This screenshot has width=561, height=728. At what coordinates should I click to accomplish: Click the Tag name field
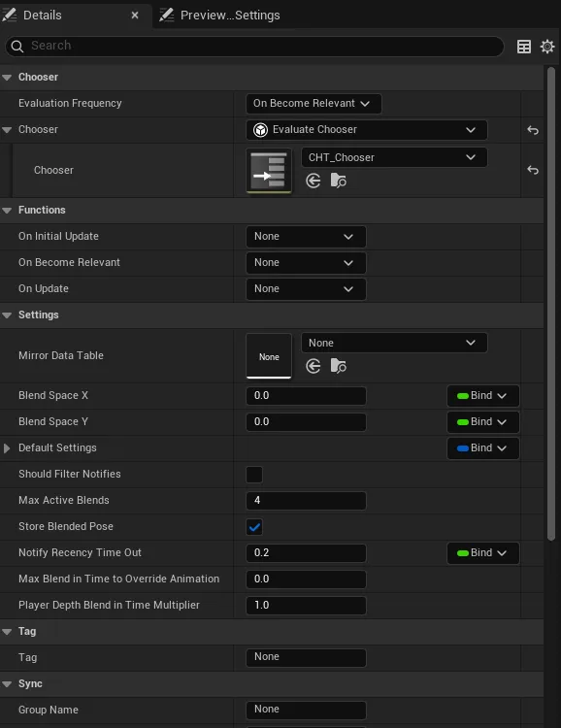coord(306,657)
